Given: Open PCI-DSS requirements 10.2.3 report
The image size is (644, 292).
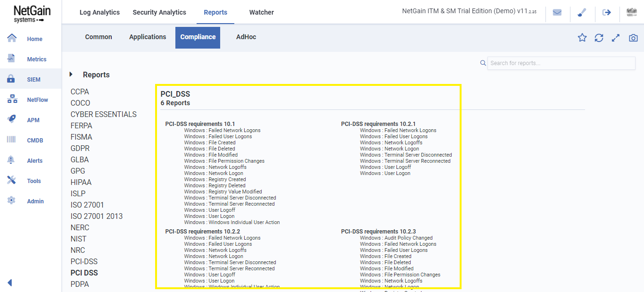Looking at the screenshot, I should tap(379, 232).
